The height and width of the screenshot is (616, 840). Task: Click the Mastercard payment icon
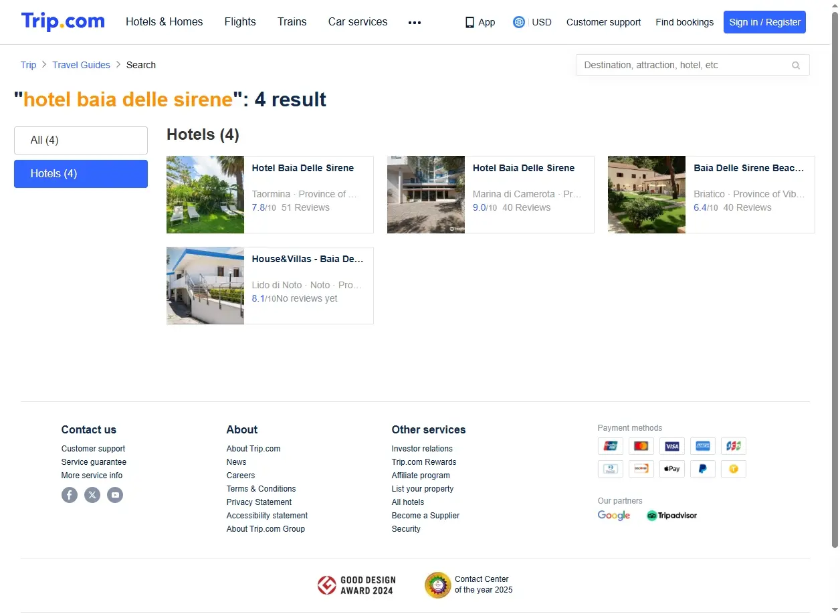click(641, 446)
